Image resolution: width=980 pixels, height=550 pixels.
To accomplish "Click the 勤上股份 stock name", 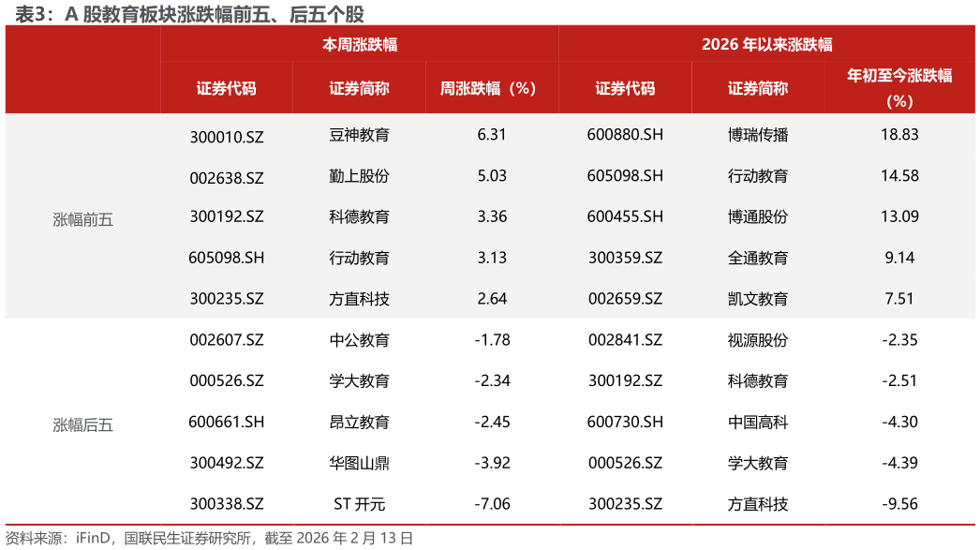I will (x=360, y=176).
